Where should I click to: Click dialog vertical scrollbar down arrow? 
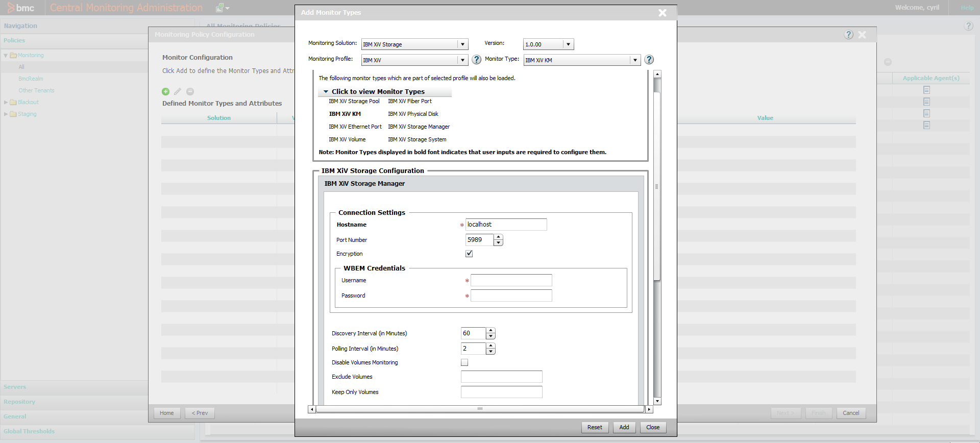[657, 401]
